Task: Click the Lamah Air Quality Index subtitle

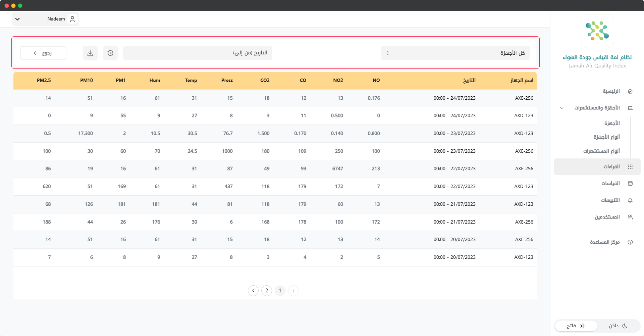Action: coord(597,66)
